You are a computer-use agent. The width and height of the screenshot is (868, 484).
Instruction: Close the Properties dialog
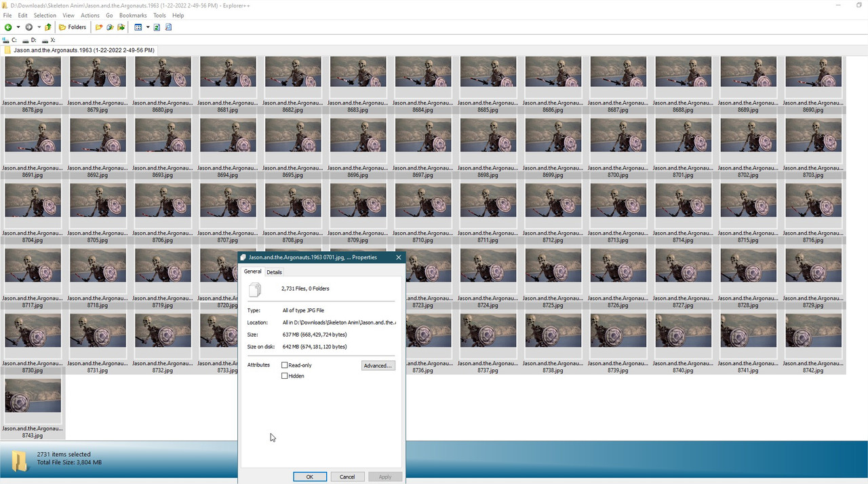(x=398, y=257)
